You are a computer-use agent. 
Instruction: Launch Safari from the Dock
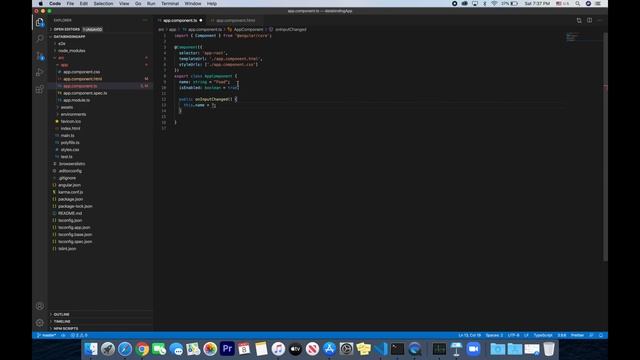125,349
